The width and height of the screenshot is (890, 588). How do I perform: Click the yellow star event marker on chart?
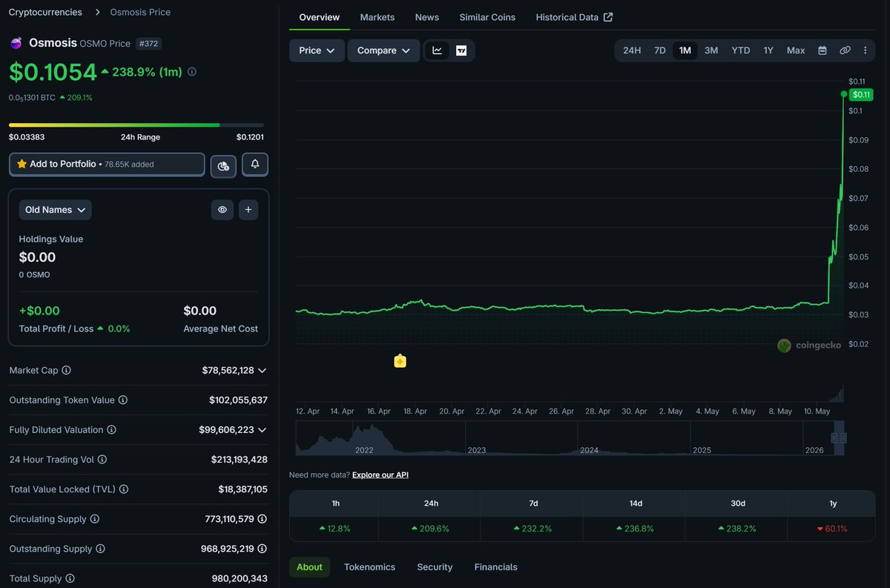(400, 361)
